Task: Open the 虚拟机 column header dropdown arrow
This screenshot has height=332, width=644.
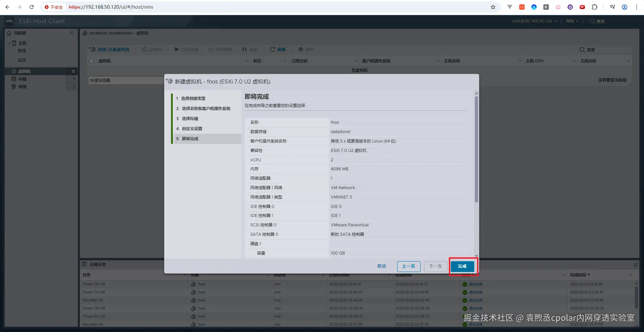Action: coord(247,61)
